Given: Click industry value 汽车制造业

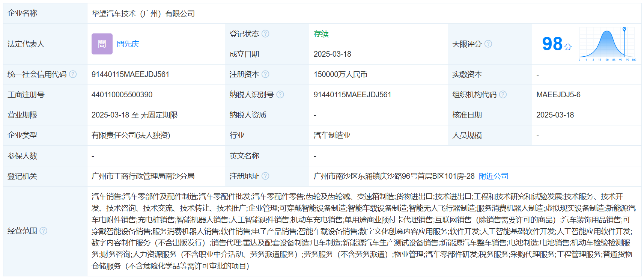Looking at the screenshot, I should (332, 135).
